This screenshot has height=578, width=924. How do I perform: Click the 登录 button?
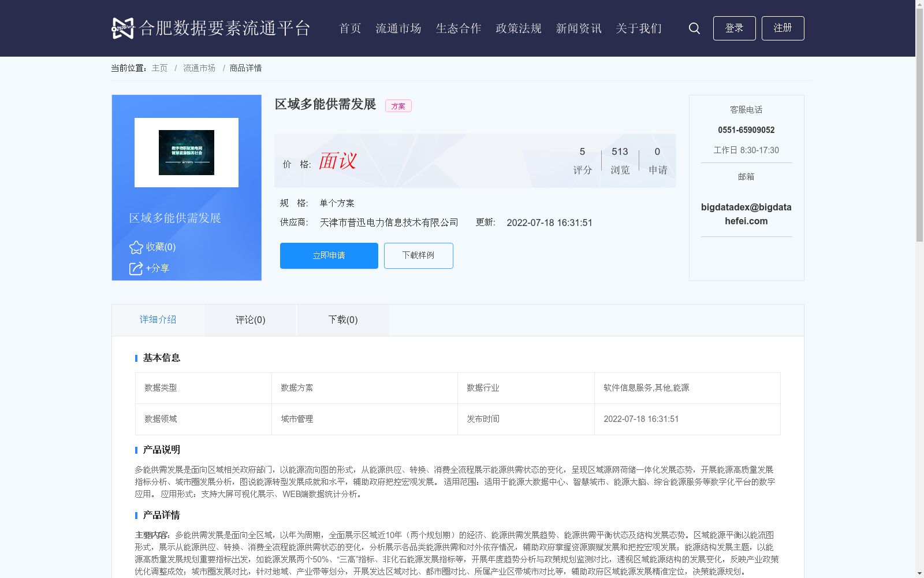734,28
